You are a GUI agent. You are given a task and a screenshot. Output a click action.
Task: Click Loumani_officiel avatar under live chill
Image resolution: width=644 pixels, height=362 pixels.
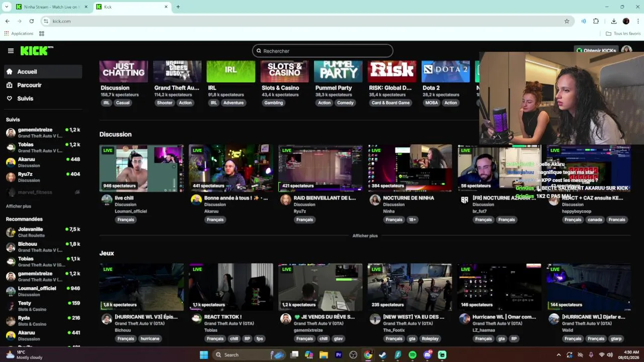[x=107, y=200]
